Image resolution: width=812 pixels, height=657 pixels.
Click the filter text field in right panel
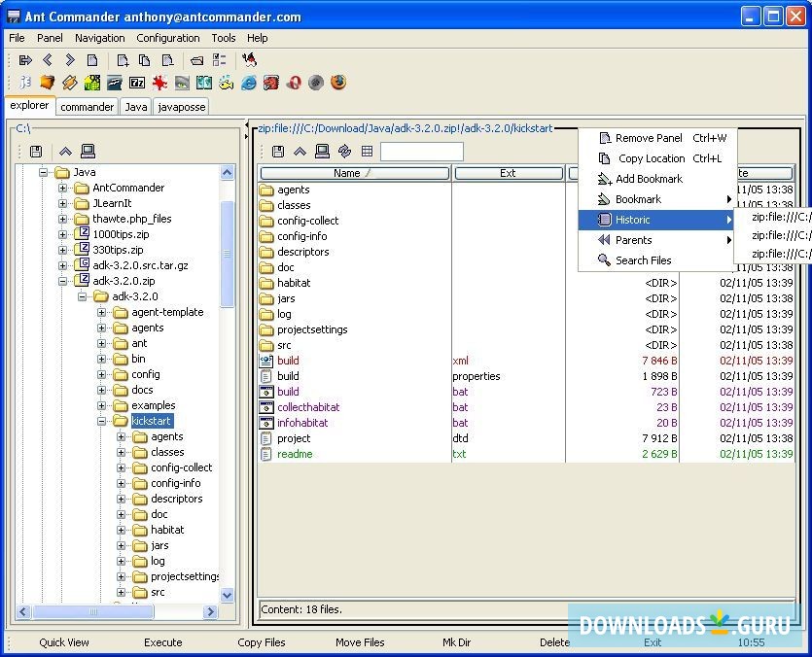[x=421, y=152]
